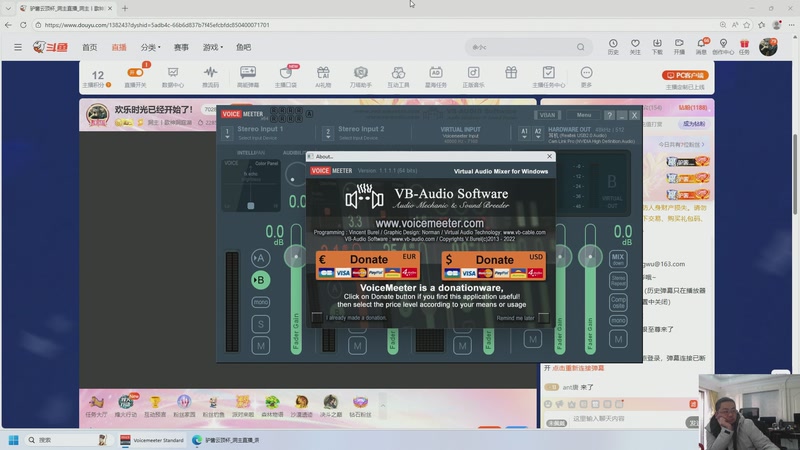Open the 互动工具 icon
Viewport: 800px width, 450px height.
coord(398,77)
